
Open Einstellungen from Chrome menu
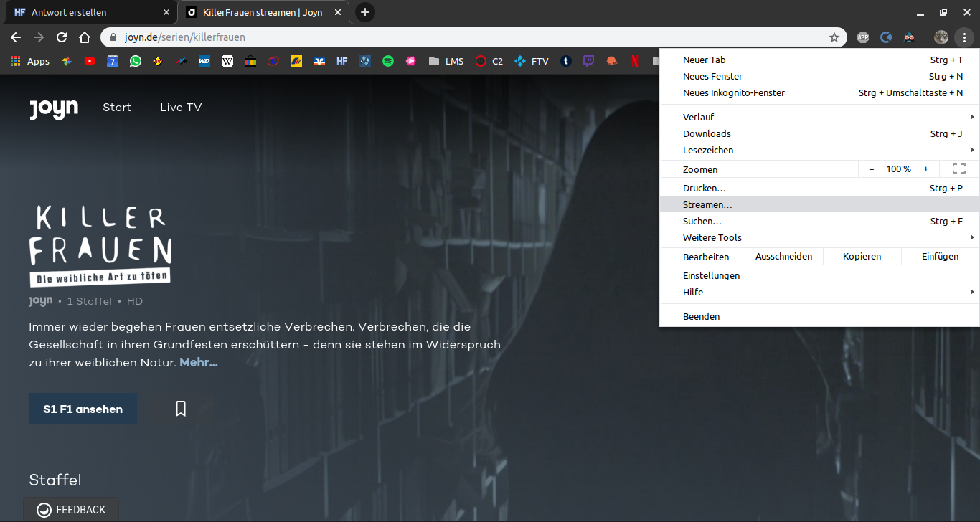click(819, 275)
